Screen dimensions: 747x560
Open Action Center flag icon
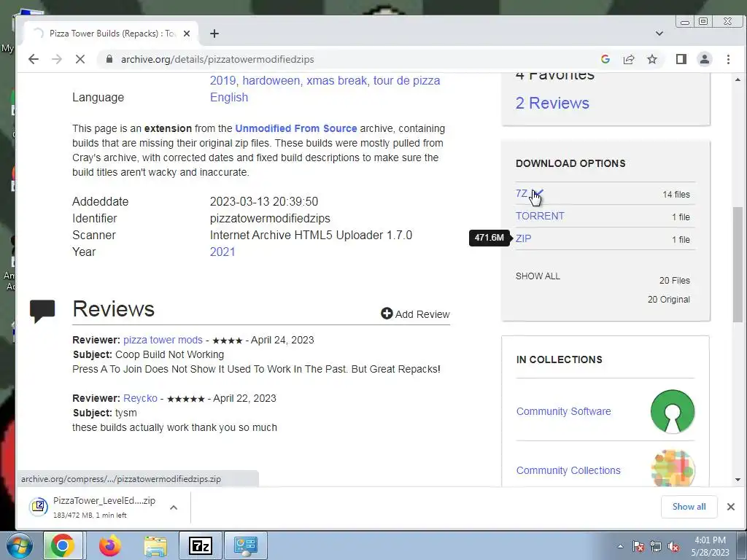tap(638, 546)
